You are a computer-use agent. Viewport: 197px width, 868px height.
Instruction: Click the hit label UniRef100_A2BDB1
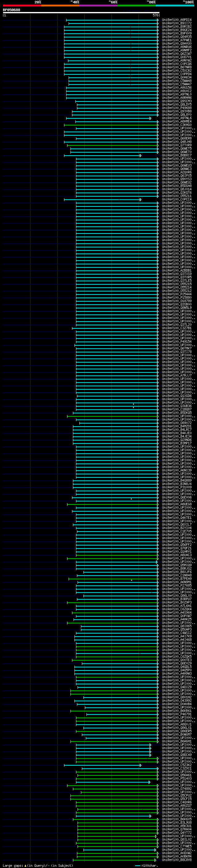176,270
